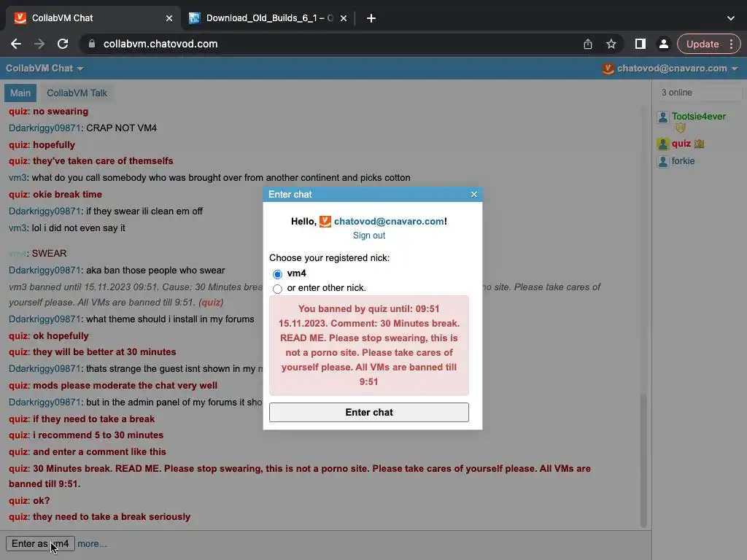Screen dimensions: 747x560
Task: Click the Enter as vm4 button
Action: [x=41, y=544]
